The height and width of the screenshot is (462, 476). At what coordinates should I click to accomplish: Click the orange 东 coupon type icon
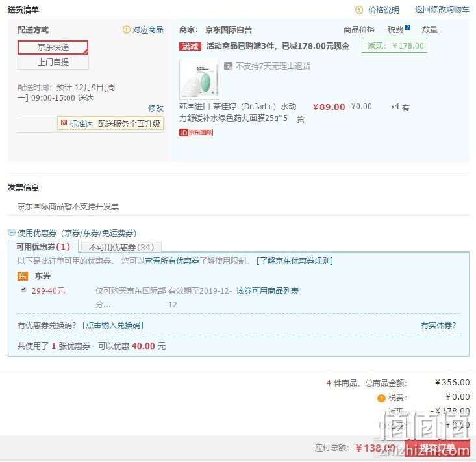point(23,276)
